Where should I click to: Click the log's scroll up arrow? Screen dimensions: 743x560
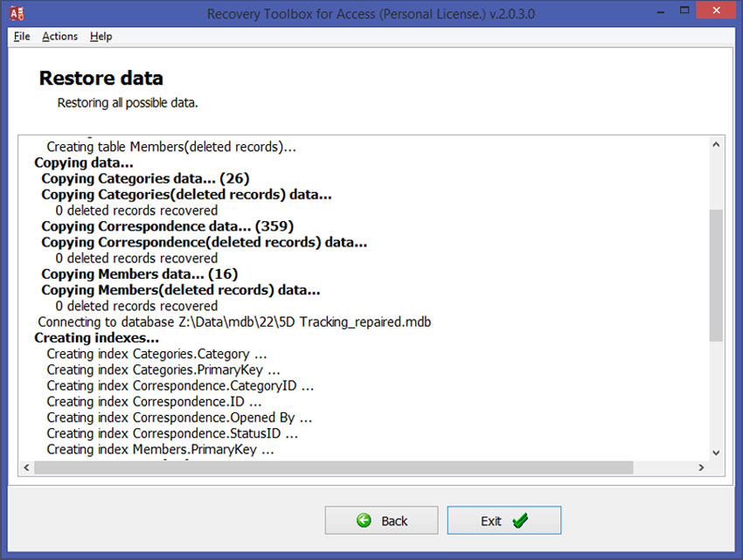716,144
